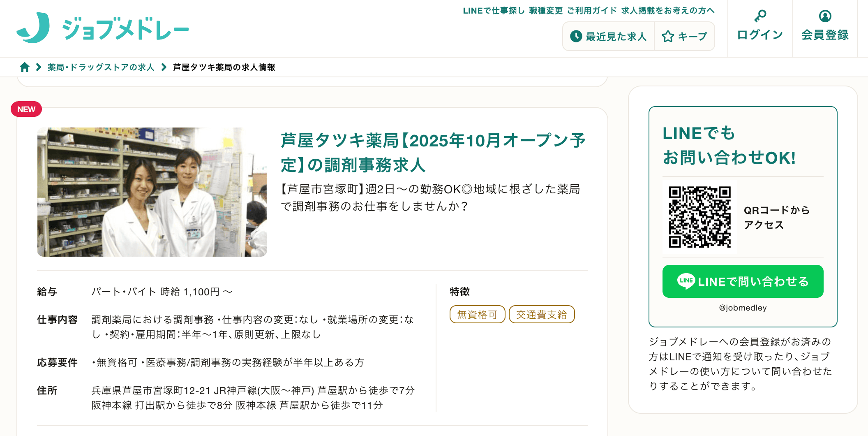This screenshot has width=868, height=436.
Task: Open the 芦屋タツキ薬局 job title link
Action: 433,153
